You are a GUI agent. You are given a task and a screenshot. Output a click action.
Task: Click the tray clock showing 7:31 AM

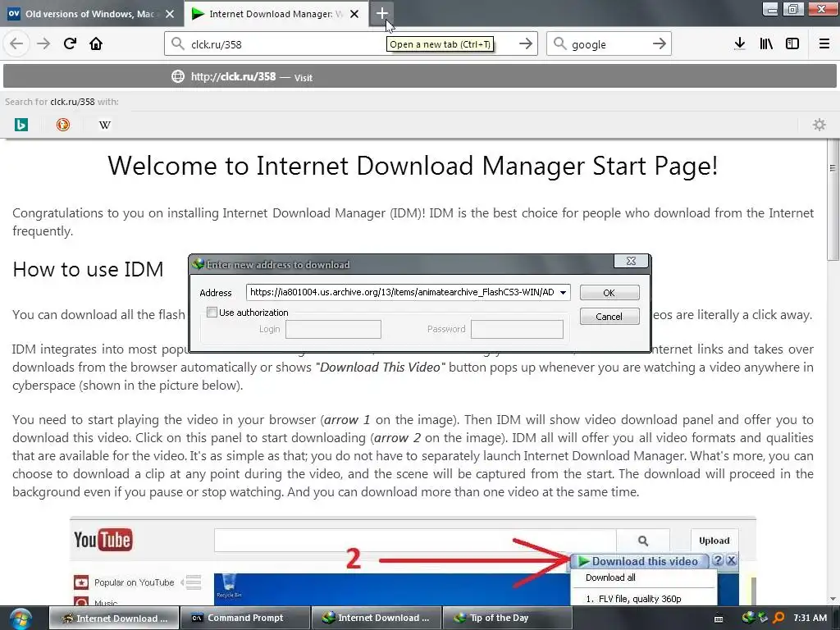pos(810,618)
